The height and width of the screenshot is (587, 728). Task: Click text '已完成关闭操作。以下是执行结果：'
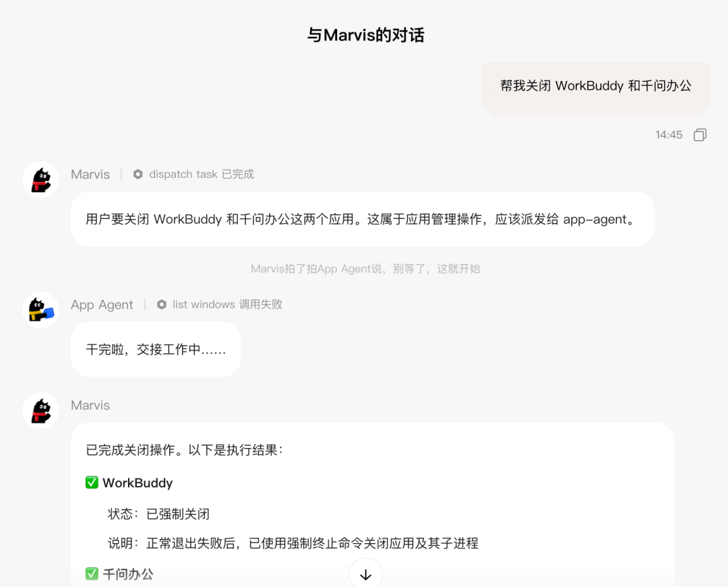(185, 450)
